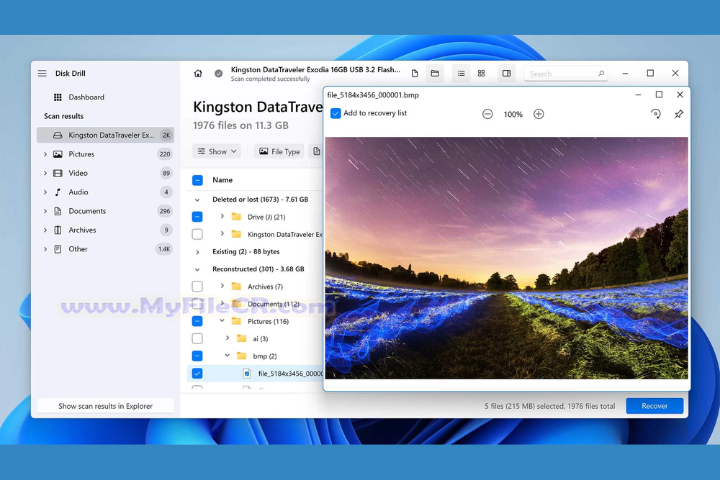Click the Documents category icon
This screenshot has height=480, width=720.
pos(57,211)
